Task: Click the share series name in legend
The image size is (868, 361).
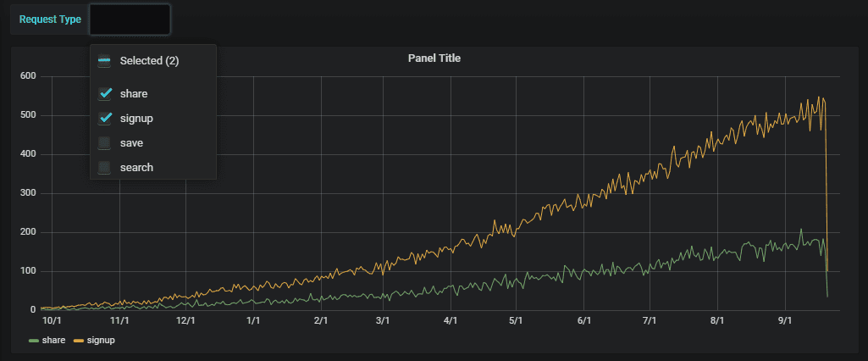Action: tap(53, 340)
